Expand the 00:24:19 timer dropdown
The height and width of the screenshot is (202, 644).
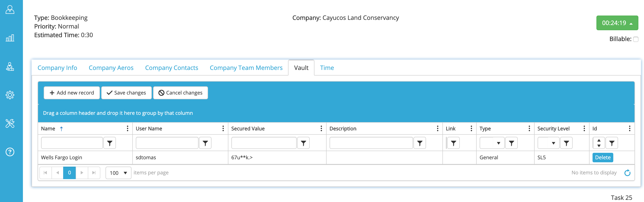(617, 23)
